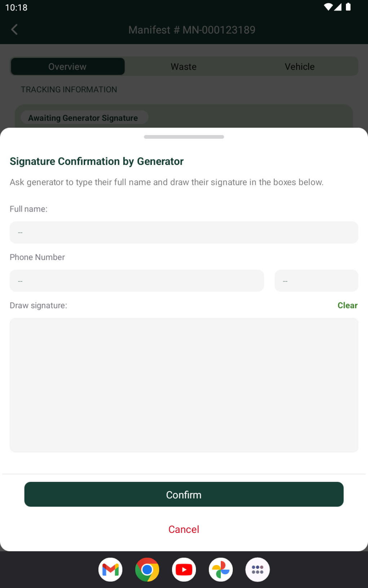
Task: Tap the small phone extension field
Action: (x=316, y=281)
